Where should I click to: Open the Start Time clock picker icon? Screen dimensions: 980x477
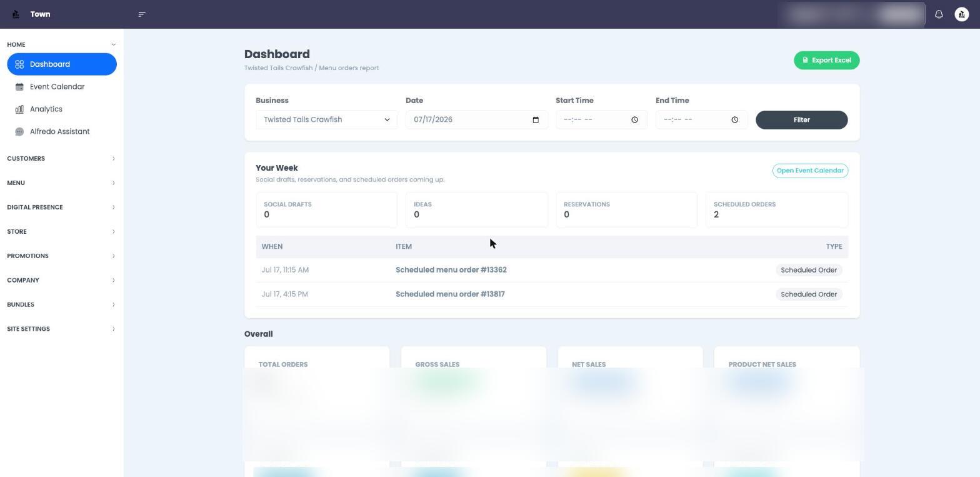(x=634, y=120)
